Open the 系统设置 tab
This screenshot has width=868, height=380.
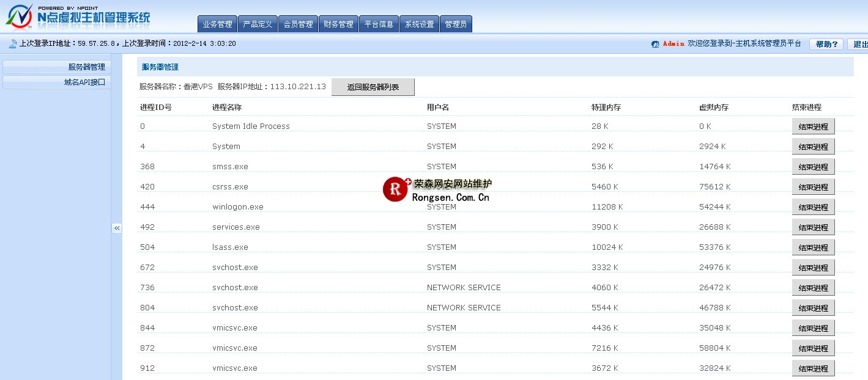pos(419,24)
